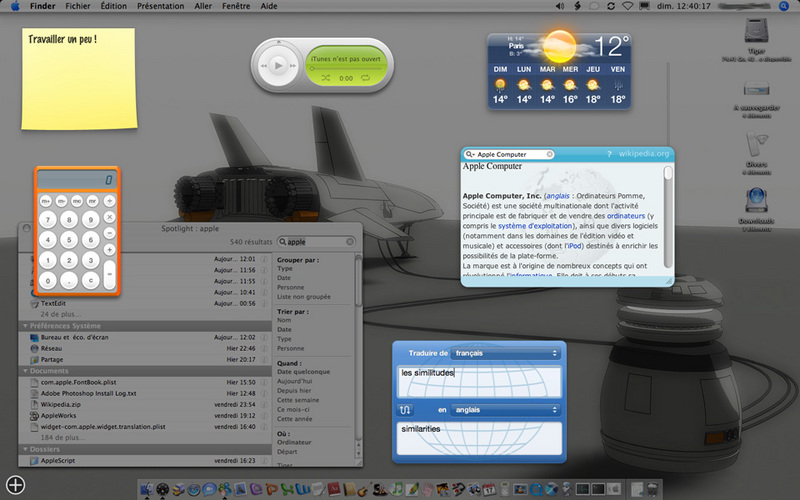Select Jeudi forecast in weather widget
The height and width of the screenshot is (500, 800).
tap(593, 84)
